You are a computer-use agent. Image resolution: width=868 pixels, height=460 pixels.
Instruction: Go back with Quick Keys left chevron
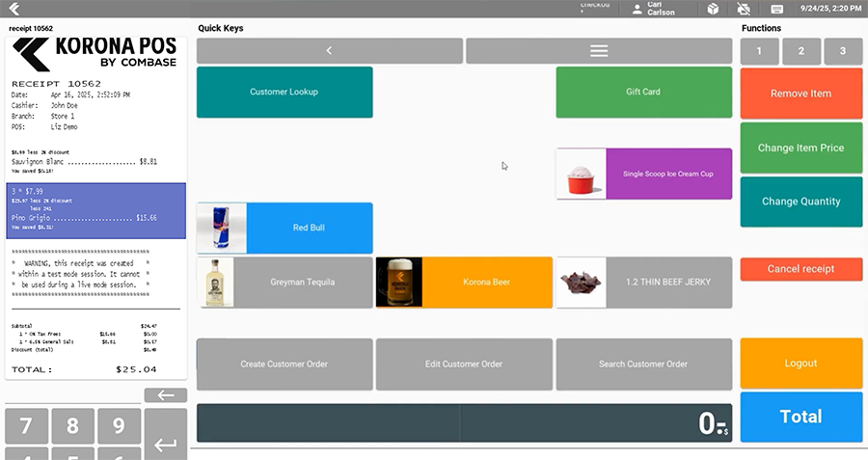click(x=330, y=51)
